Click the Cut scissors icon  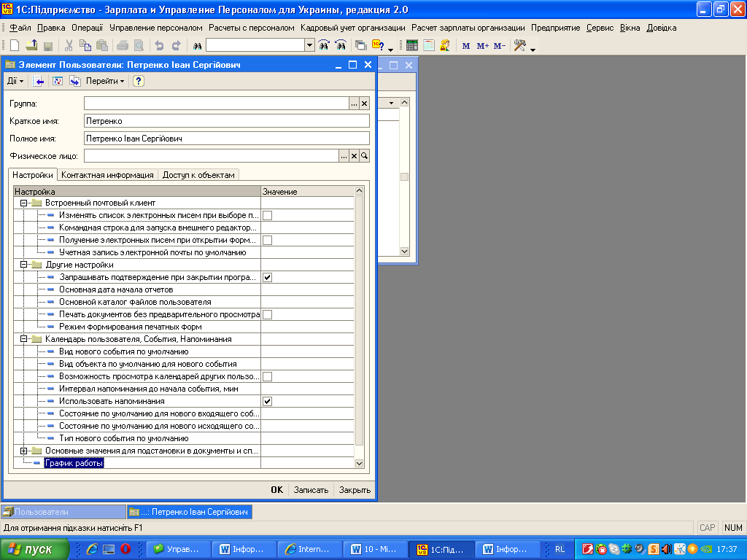point(69,45)
